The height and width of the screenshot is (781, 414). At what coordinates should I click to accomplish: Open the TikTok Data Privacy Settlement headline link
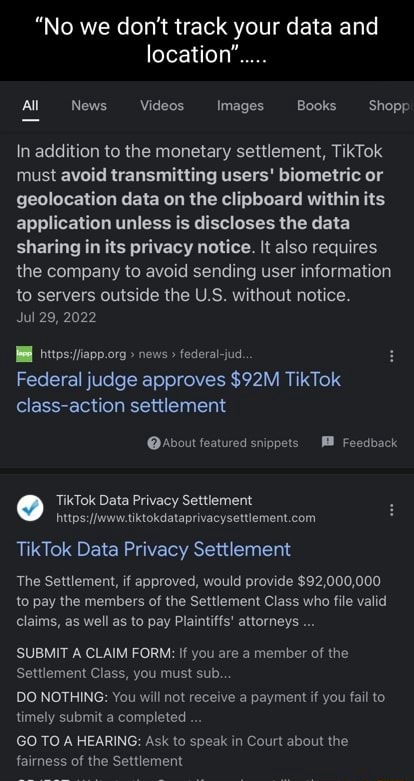point(153,549)
